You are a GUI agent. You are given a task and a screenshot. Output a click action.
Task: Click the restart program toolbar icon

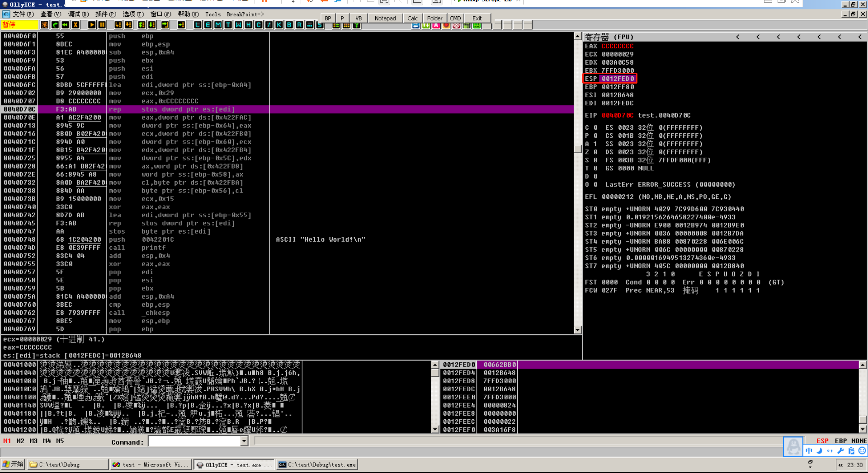pyautogui.click(x=66, y=25)
